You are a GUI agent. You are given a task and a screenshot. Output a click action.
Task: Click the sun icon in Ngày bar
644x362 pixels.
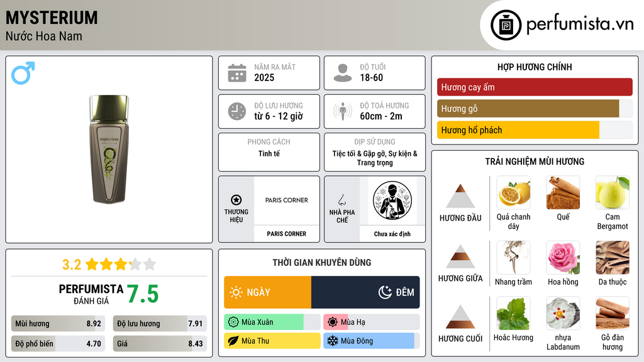click(236, 292)
